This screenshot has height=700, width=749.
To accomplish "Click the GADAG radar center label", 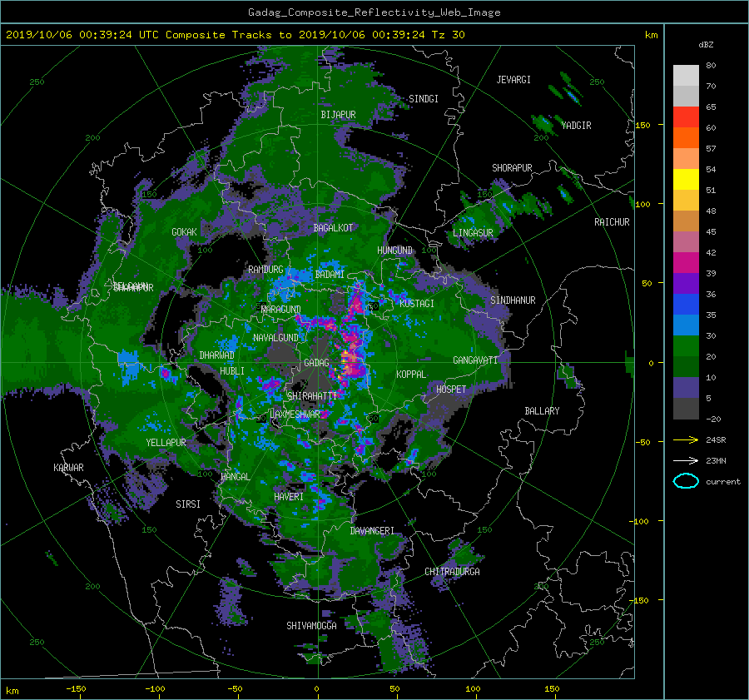I will coord(316,363).
